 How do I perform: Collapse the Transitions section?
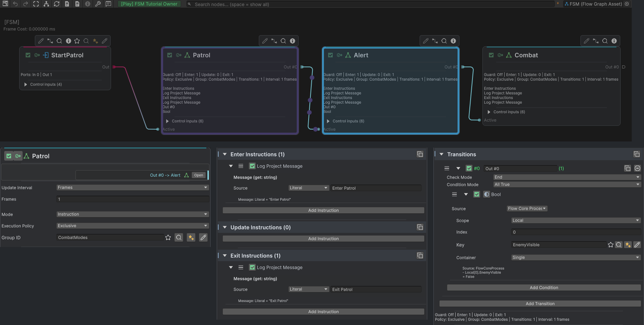click(x=441, y=154)
